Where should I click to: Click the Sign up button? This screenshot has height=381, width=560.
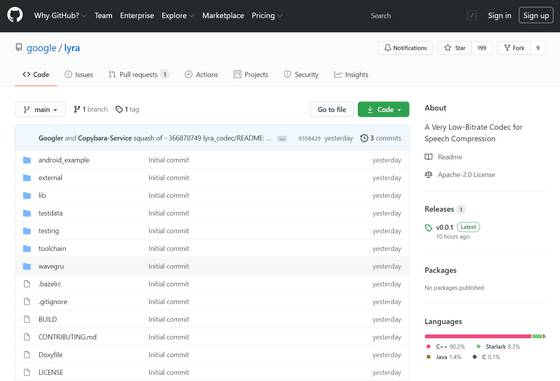pyautogui.click(x=536, y=16)
